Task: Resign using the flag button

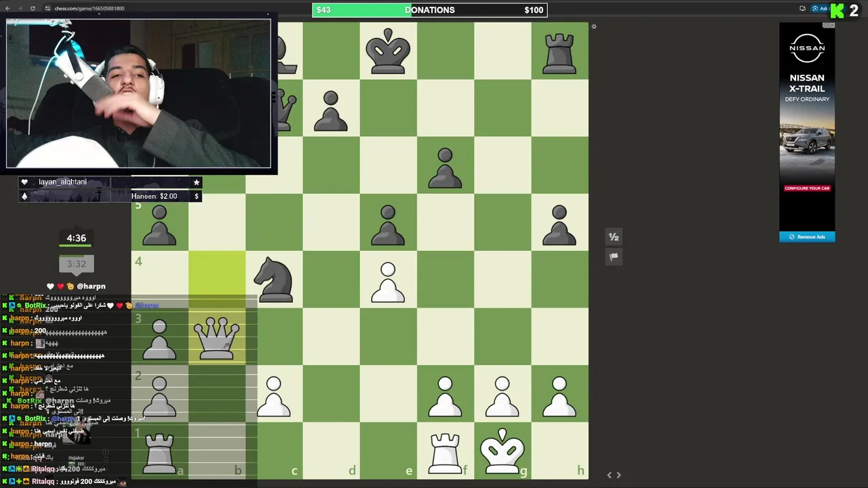Action: click(614, 257)
